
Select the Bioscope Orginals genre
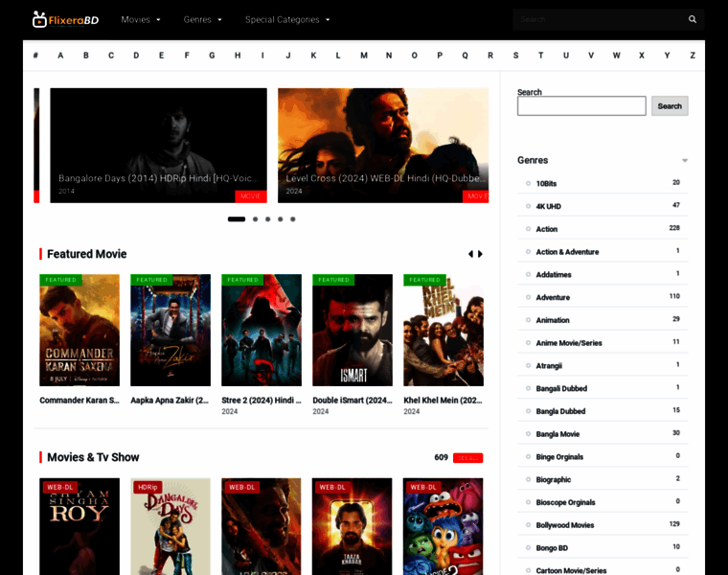[x=565, y=502]
